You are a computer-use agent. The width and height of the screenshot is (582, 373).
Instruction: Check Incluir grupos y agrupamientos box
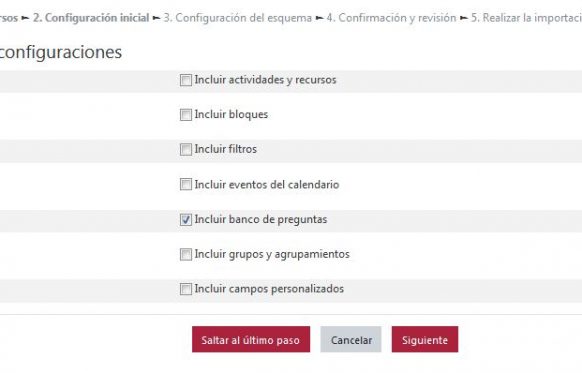[x=186, y=255]
